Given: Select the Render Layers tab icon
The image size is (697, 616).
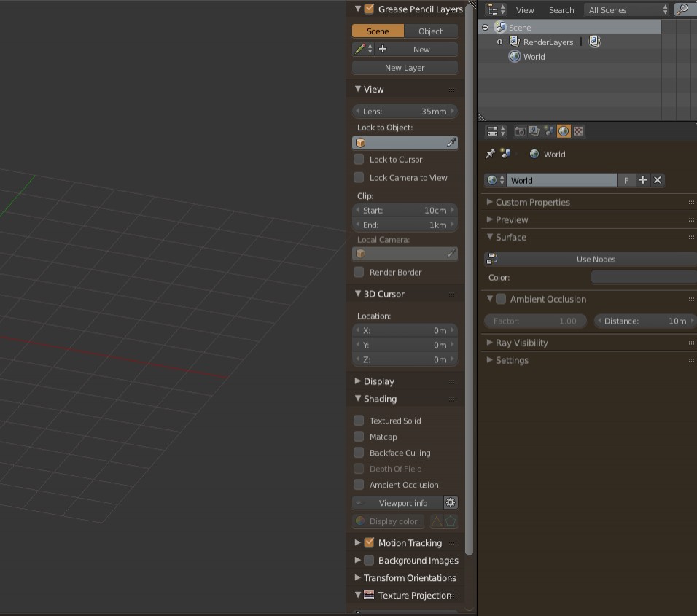Looking at the screenshot, I should (534, 131).
